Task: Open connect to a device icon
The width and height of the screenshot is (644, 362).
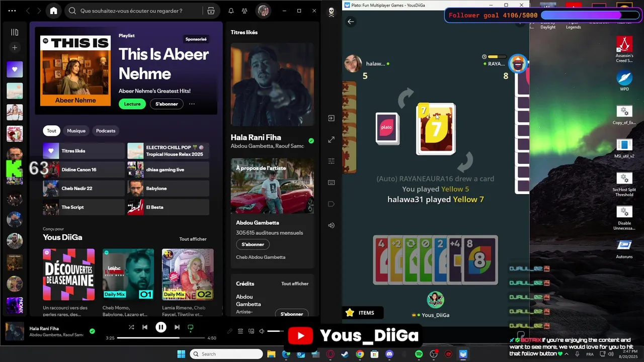Action: click(x=251, y=331)
